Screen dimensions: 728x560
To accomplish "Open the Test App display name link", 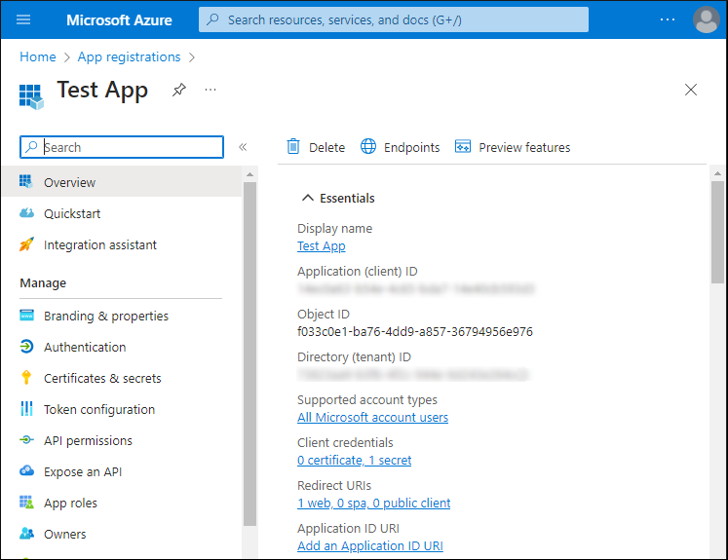I will pos(322,245).
